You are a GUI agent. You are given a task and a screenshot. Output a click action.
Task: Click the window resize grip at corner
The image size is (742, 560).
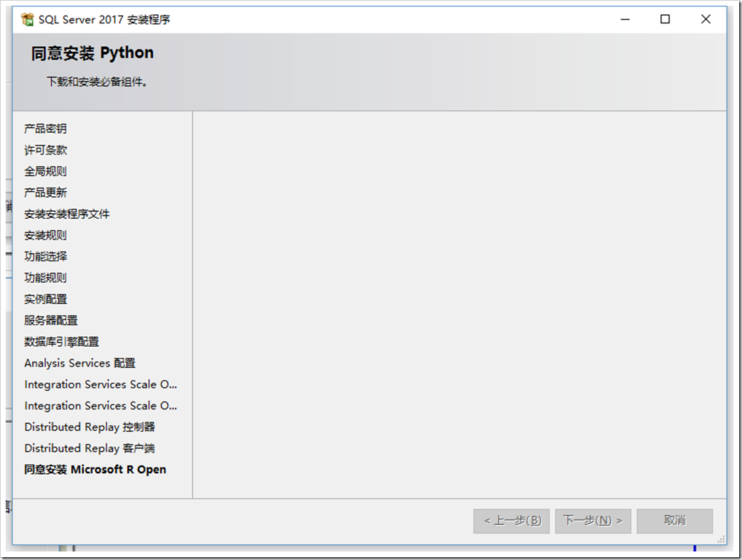click(x=721, y=539)
